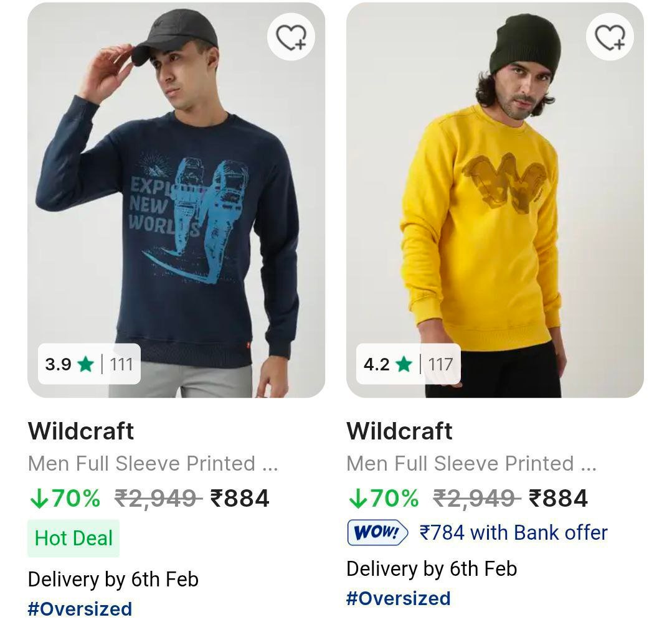Tap the Hot Deal tag
Viewport: 672px width, 625px height.
pos(73,538)
